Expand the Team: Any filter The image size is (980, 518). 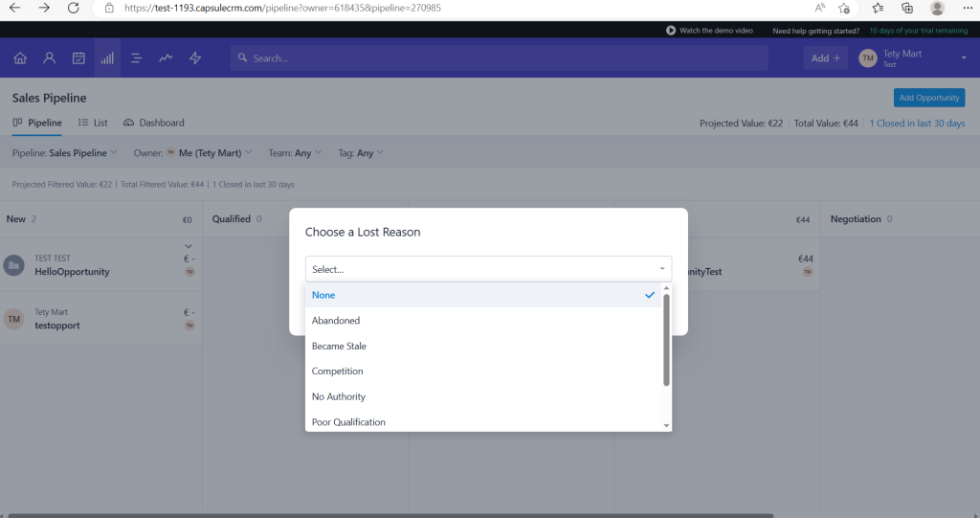(295, 152)
